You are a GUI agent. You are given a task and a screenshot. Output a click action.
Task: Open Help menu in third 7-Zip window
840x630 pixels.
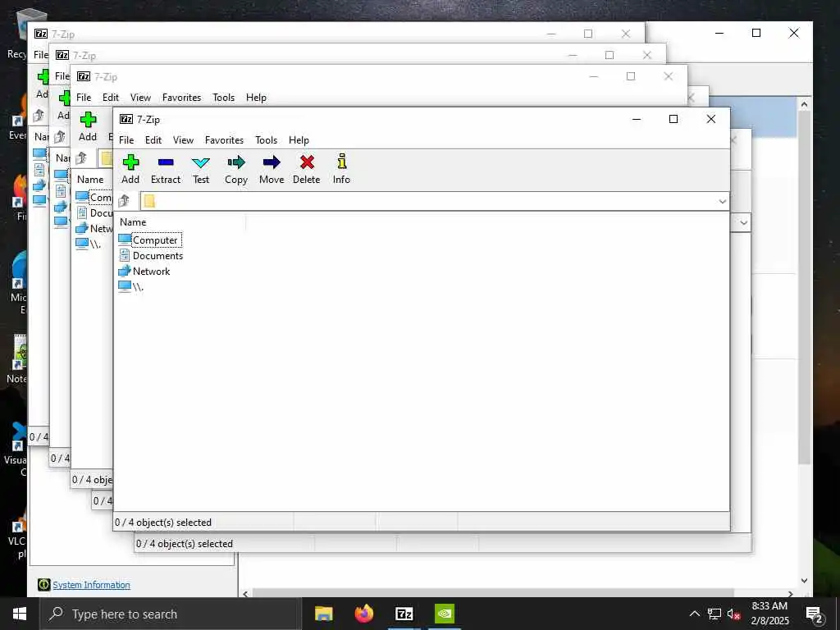(x=256, y=98)
